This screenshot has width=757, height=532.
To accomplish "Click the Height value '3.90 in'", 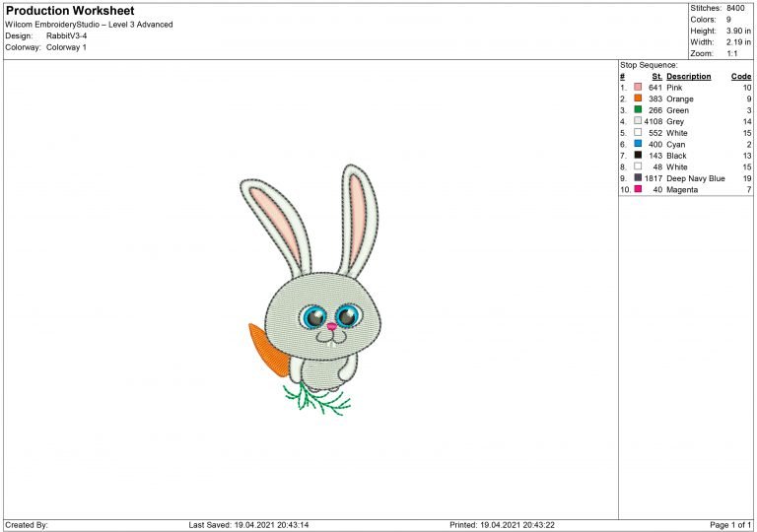I will pos(738,31).
